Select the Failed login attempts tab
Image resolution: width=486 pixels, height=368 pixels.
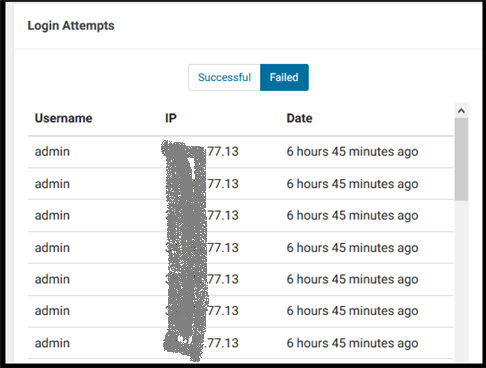284,77
